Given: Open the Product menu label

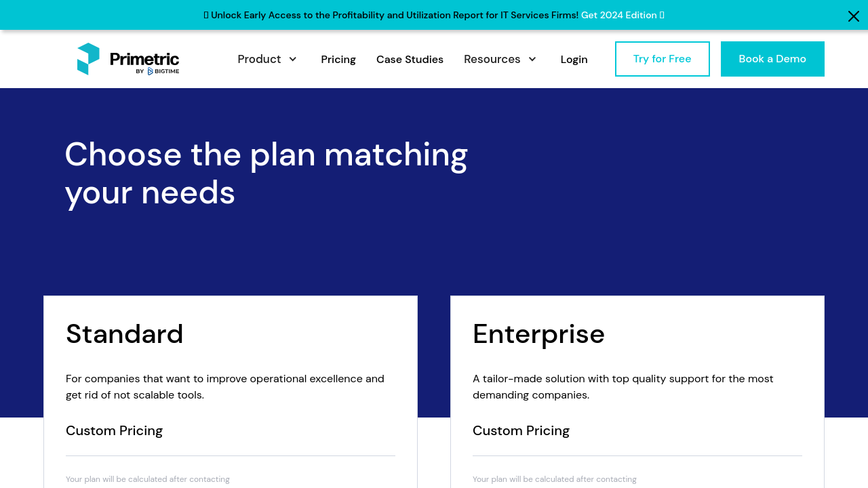Looking at the screenshot, I should (x=259, y=59).
